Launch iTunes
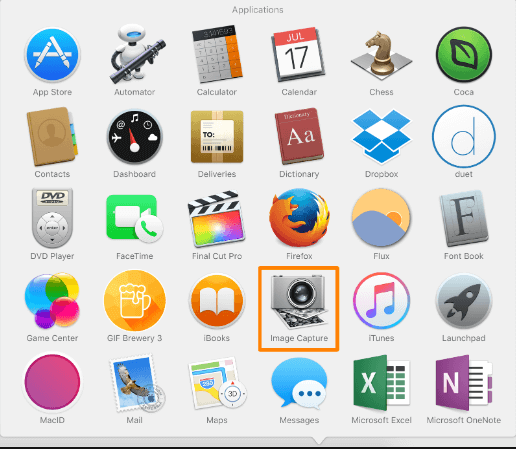516x449 pixels. click(x=381, y=301)
